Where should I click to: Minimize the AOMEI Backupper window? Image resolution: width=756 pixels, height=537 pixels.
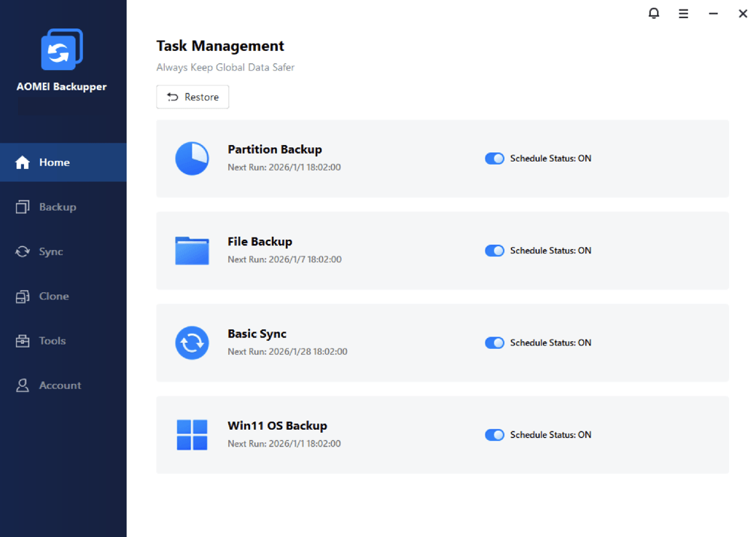click(x=713, y=14)
